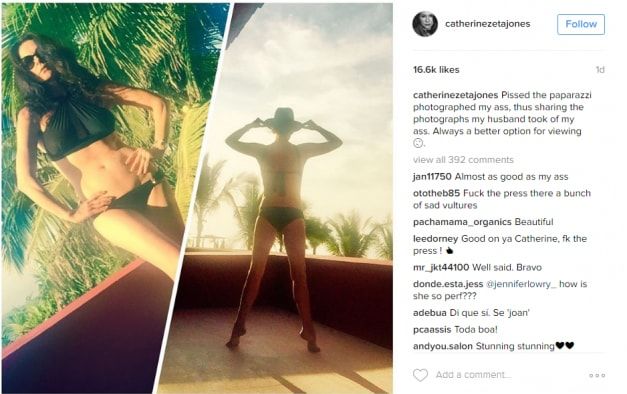Open commenter jan11750's profile
Viewport: 627px width, 394px height.
point(432,176)
